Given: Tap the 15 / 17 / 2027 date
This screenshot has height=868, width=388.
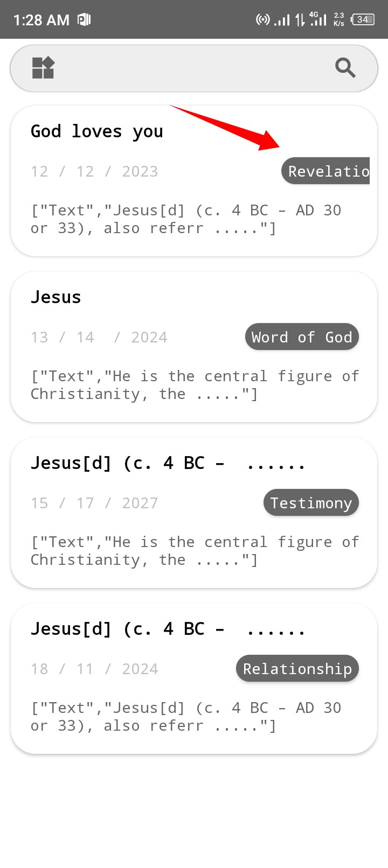Looking at the screenshot, I should tap(94, 503).
